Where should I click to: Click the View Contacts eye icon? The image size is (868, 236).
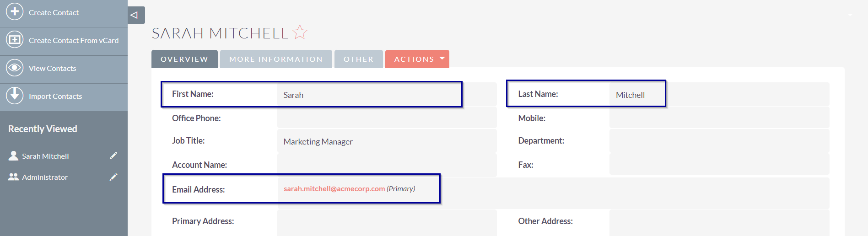pyautogui.click(x=15, y=68)
